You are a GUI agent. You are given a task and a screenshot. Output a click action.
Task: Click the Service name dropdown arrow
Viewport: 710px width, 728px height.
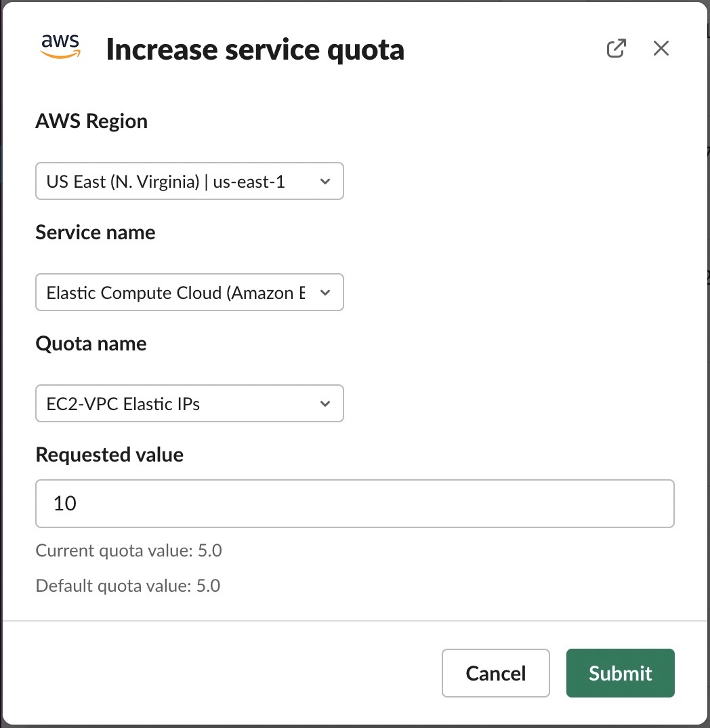[325, 292]
